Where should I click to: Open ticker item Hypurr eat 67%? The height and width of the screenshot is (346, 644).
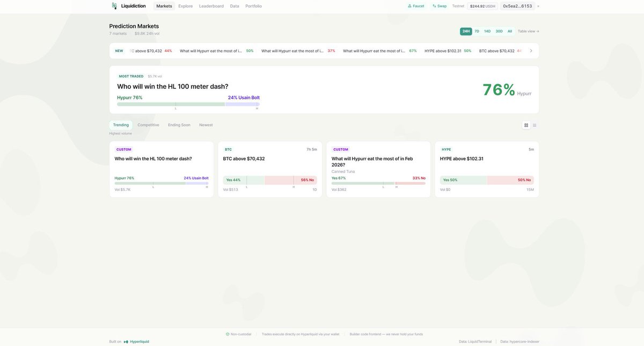pyautogui.click(x=380, y=51)
